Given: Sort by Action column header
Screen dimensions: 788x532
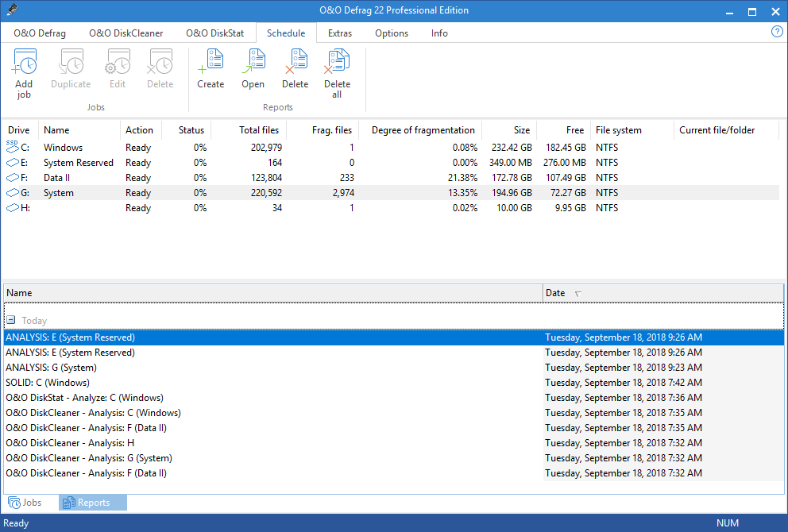Looking at the screenshot, I should click(139, 130).
